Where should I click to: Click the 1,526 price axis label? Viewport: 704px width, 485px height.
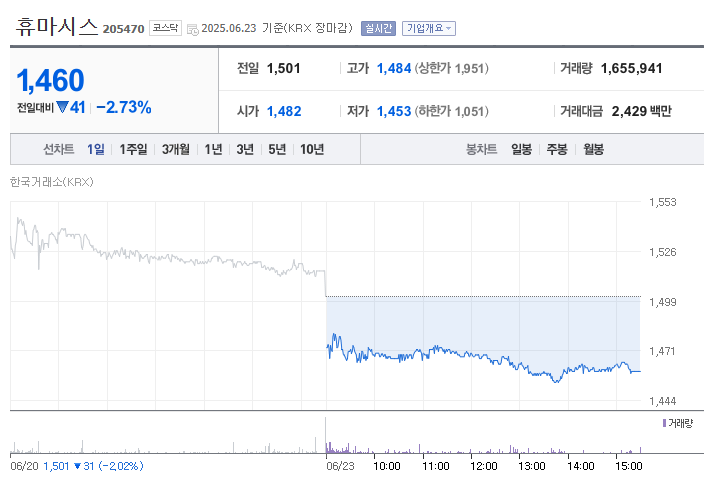(663, 252)
